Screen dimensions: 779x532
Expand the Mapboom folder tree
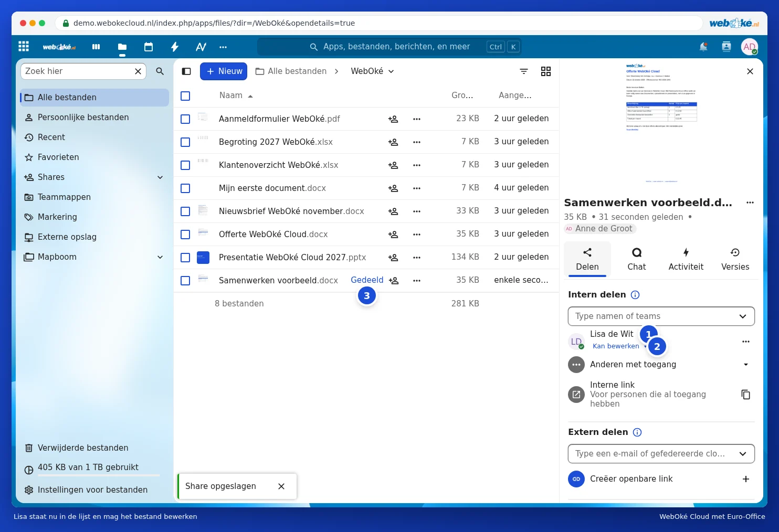tap(160, 257)
